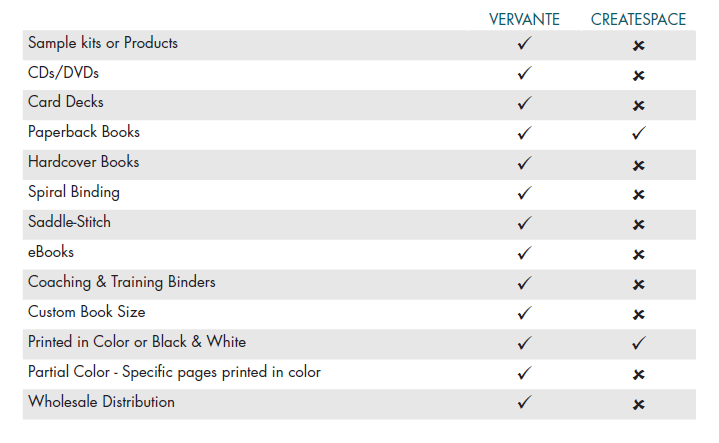This screenshot has height=443, width=719.
Task: Click the CreateSpace X for Wholesale Distribution
Action: [x=638, y=404]
